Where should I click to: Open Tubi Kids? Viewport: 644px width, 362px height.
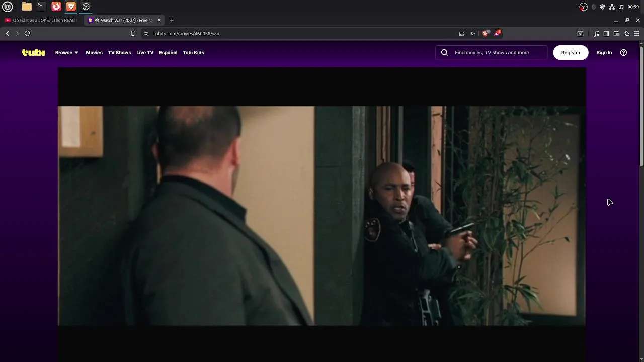[x=193, y=52]
